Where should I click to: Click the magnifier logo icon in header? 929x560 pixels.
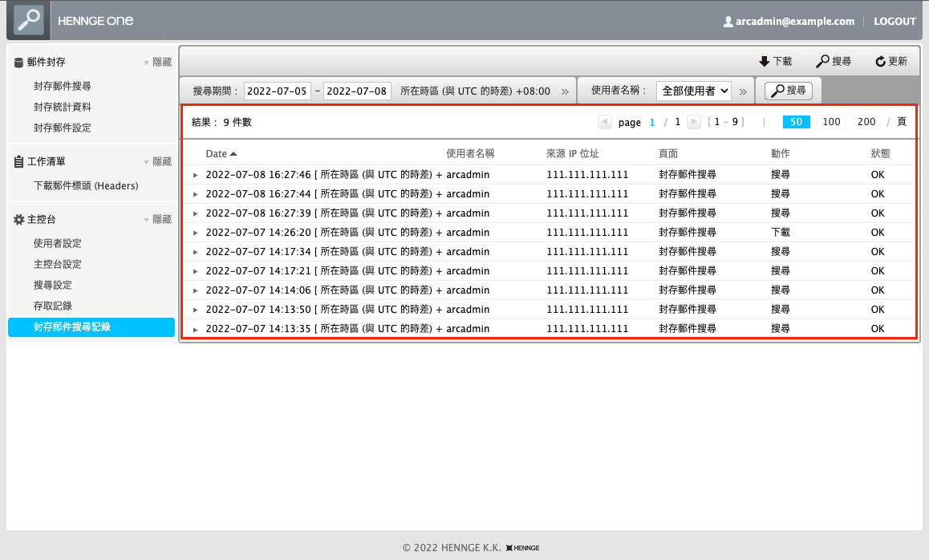28,20
